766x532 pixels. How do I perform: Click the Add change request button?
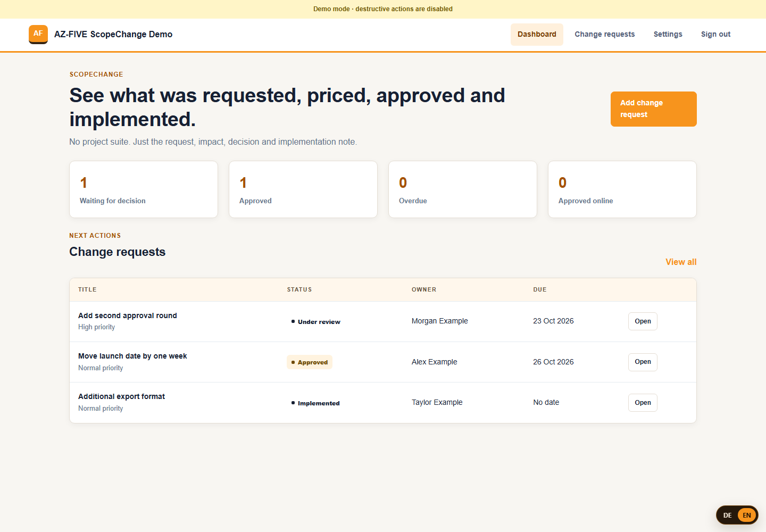point(654,109)
